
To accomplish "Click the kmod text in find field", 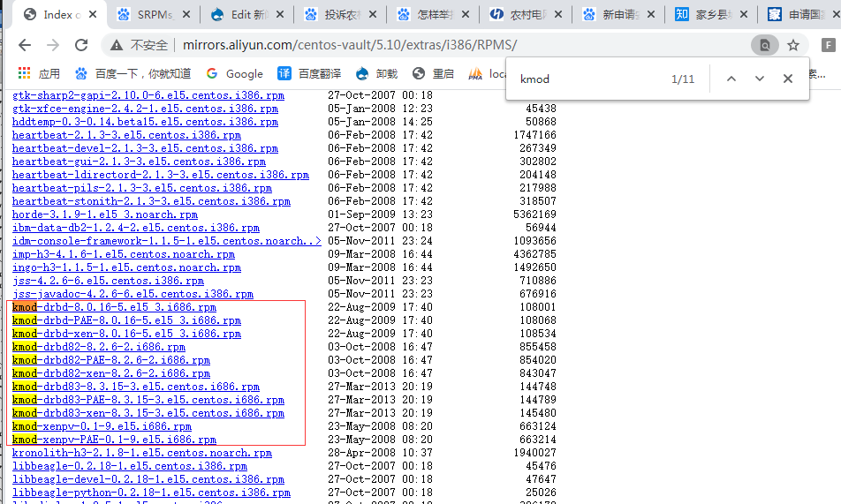I will point(534,79).
